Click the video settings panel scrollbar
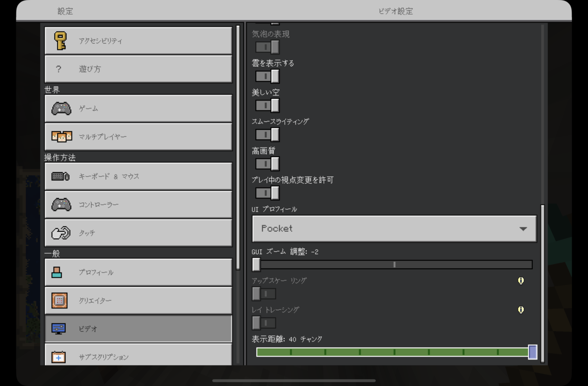 coord(542,283)
